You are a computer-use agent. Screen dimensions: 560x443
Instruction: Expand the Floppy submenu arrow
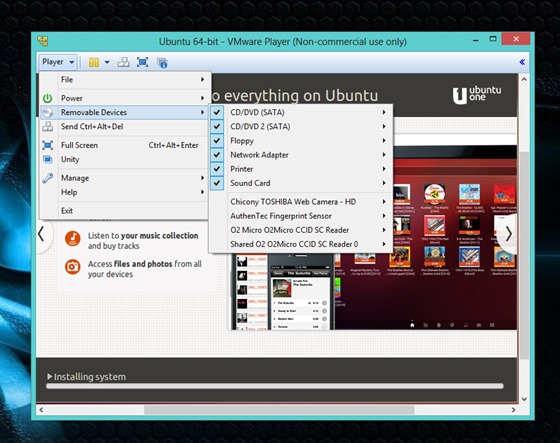pyautogui.click(x=384, y=140)
